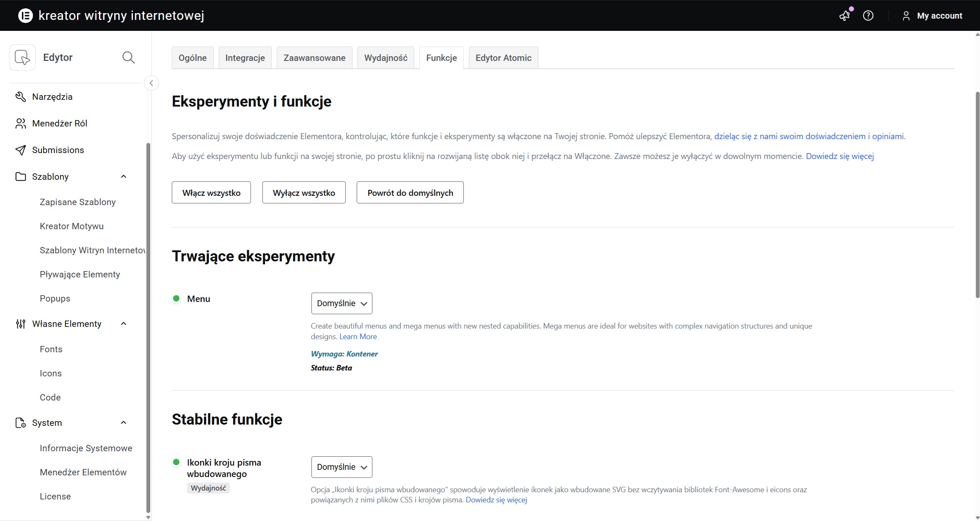Click the Edytor cursor icon
The image size is (980, 521).
[x=22, y=57]
